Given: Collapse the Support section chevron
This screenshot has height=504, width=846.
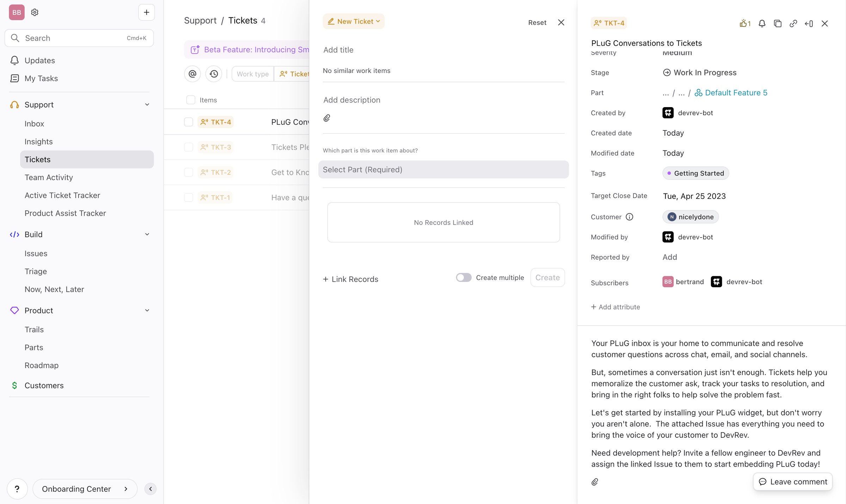Looking at the screenshot, I should click(x=147, y=105).
